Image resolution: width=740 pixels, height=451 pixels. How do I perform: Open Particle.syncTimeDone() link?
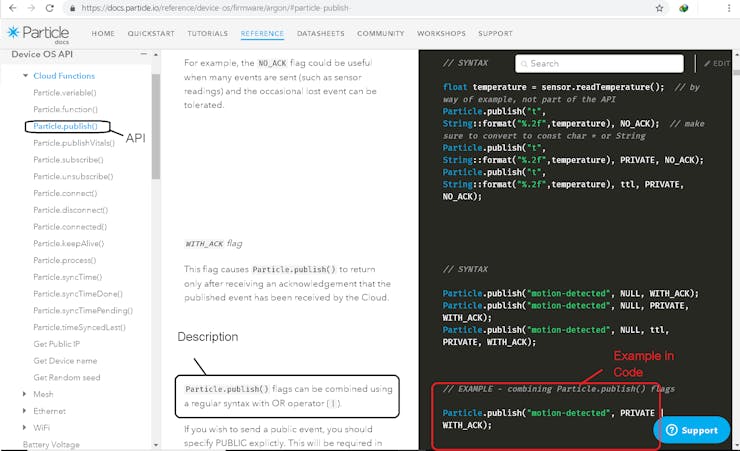pyautogui.click(x=78, y=294)
